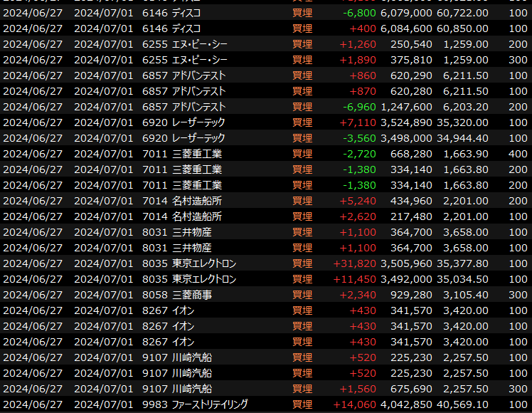
Task: Select the ファーストリテイリング stock name
Action: (x=210, y=404)
